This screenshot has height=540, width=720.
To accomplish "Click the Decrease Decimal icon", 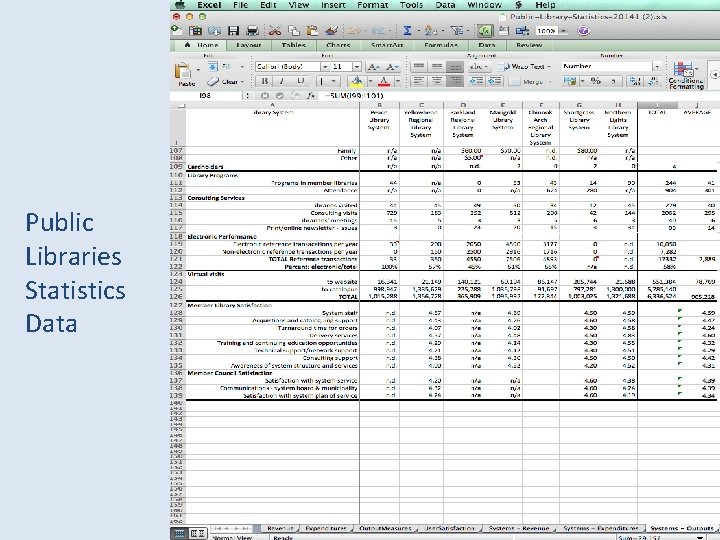I will pyautogui.click(x=653, y=81).
